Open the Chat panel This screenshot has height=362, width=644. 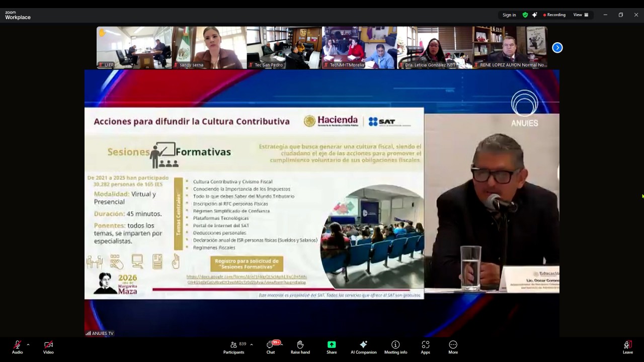tap(271, 347)
